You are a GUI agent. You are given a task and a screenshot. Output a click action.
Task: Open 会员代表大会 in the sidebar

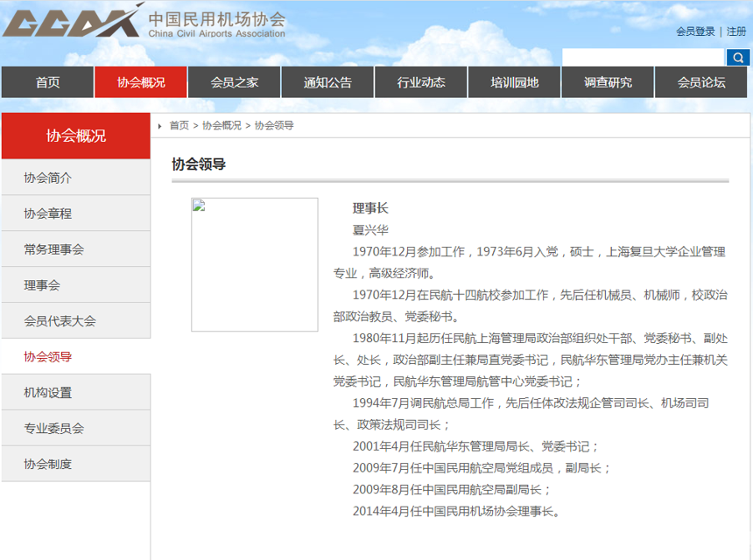(76, 321)
